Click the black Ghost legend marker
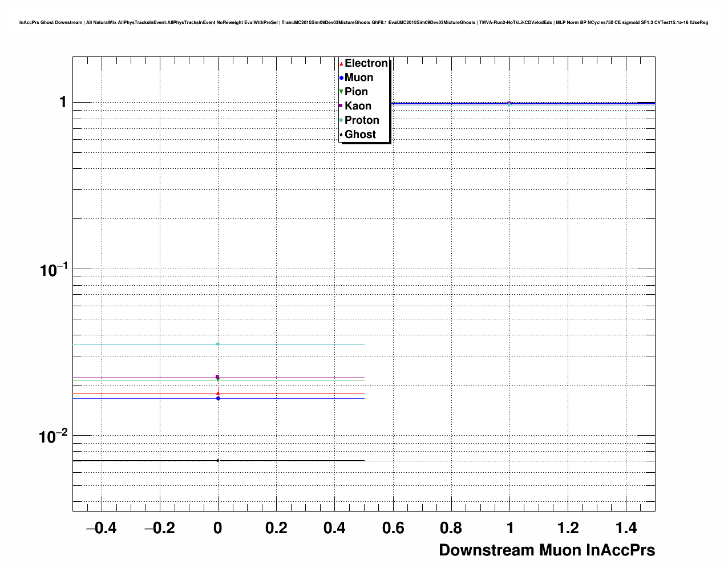Screen dimensions: 728x568 click(341, 135)
